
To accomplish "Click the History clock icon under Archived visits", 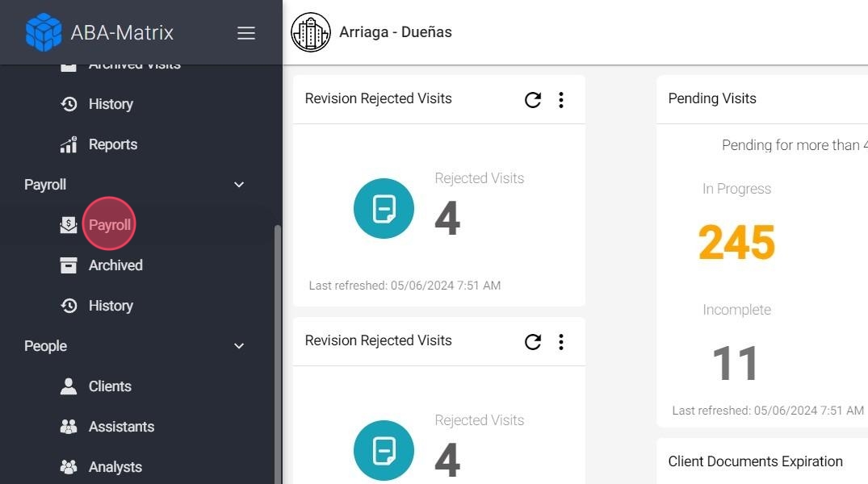I will 69,104.
